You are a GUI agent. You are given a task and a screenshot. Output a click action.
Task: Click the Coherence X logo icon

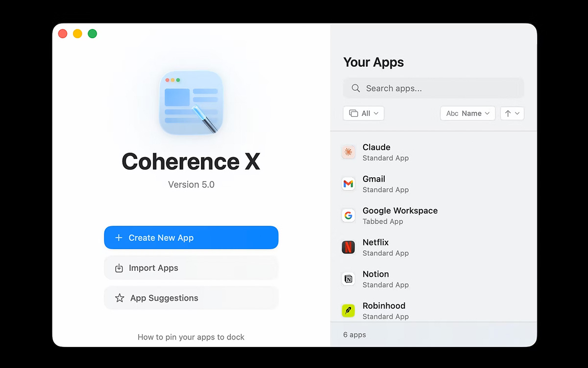[x=191, y=103]
